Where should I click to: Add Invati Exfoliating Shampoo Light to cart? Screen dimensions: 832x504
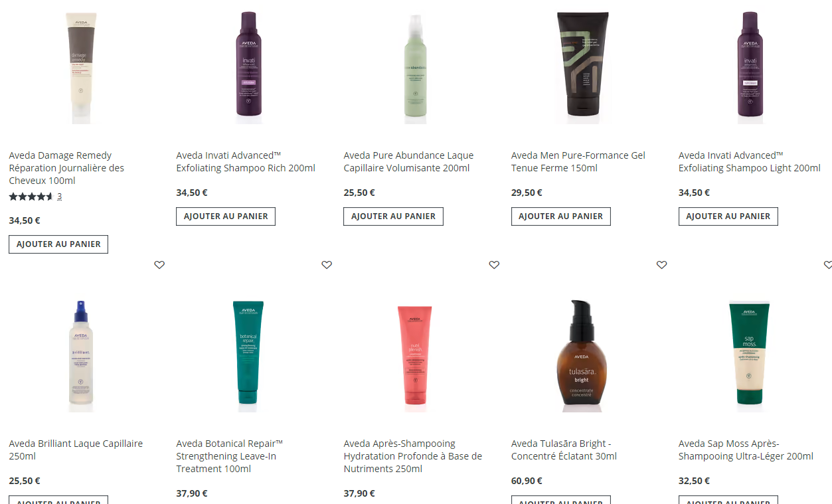coord(728,216)
